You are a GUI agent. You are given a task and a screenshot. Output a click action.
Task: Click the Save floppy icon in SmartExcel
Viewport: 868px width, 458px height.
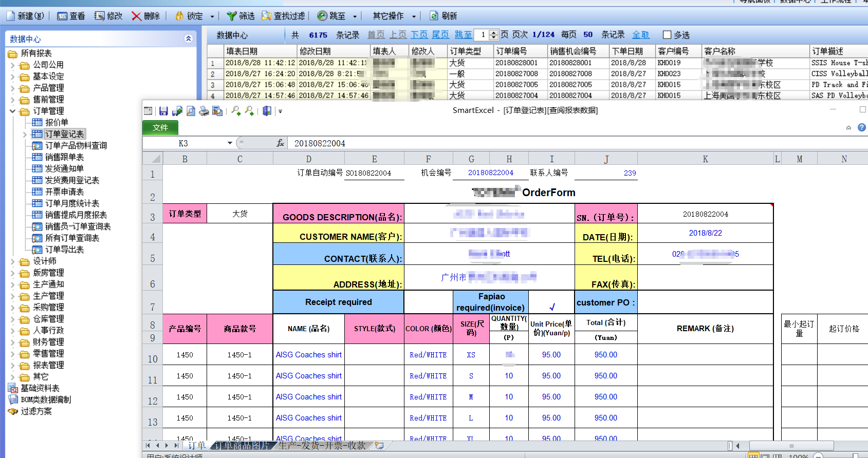[x=163, y=111]
